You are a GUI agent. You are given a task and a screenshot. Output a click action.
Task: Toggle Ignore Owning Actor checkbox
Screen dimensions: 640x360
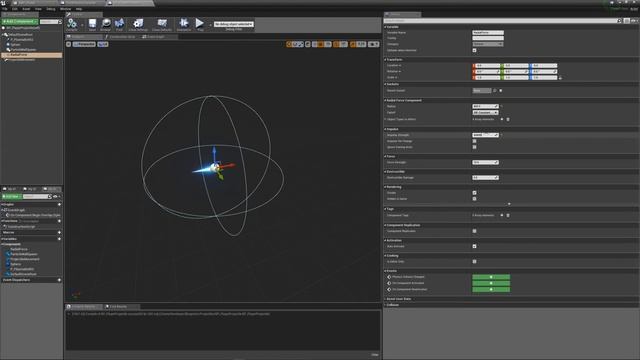tap(474, 147)
